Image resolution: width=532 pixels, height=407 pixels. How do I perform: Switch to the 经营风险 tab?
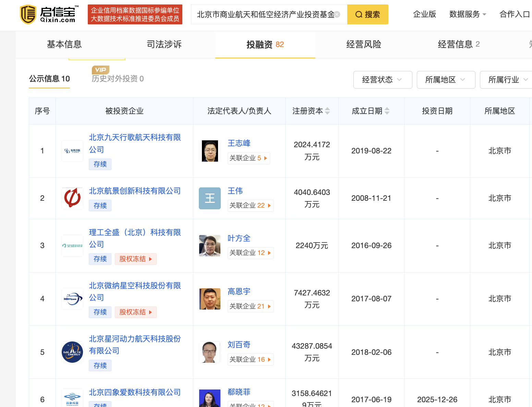click(x=364, y=44)
